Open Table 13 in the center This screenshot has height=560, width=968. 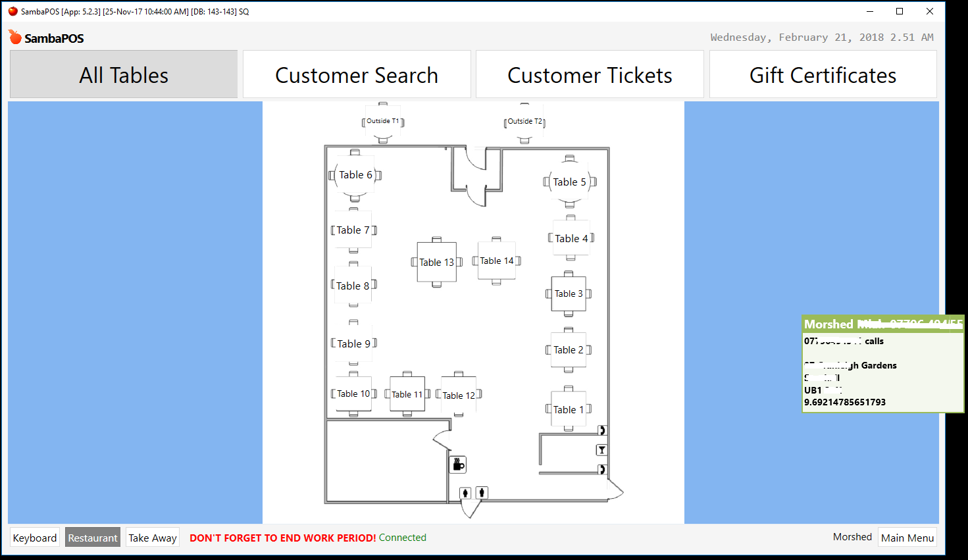pyautogui.click(x=436, y=262)
